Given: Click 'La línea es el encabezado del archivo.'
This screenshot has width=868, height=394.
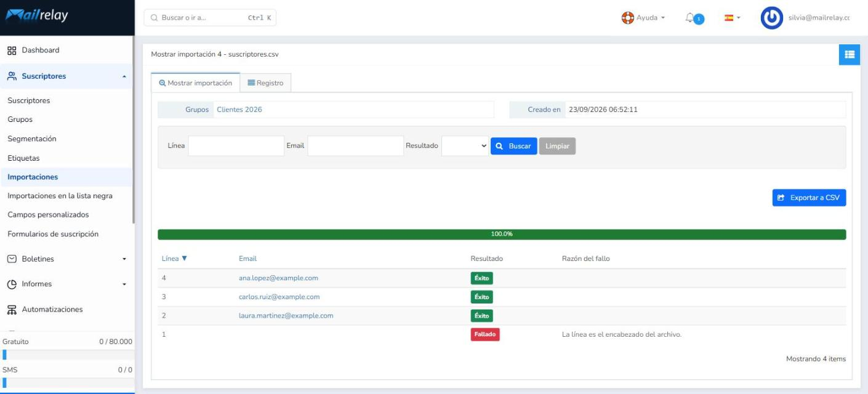Looking at the screenshot, I should (x=622, y=335).
